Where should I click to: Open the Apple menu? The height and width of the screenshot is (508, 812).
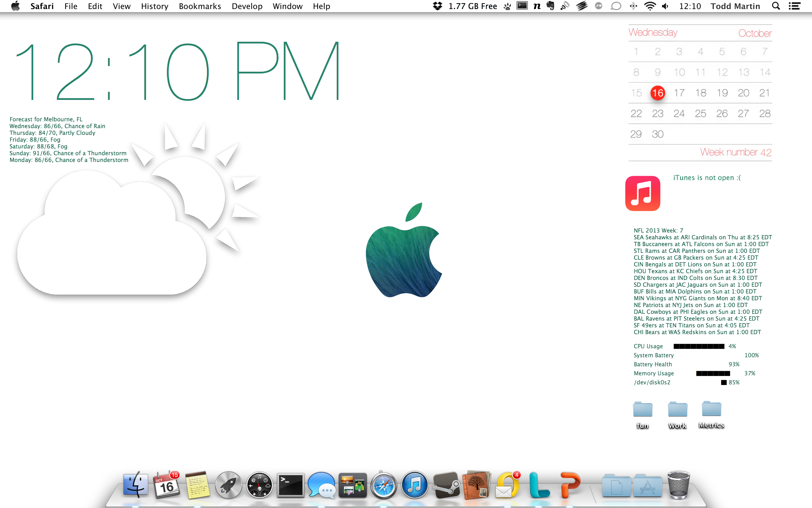[x=16, y=6]
